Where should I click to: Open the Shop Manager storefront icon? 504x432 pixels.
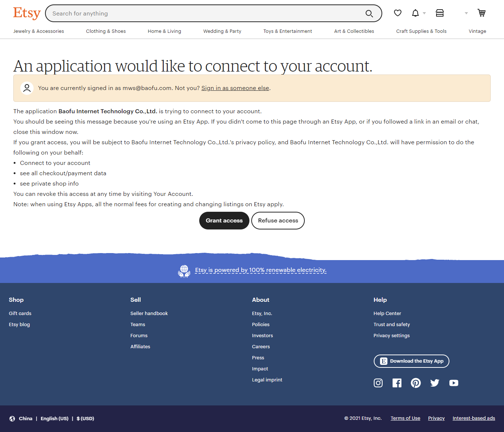tap(439, 13)
